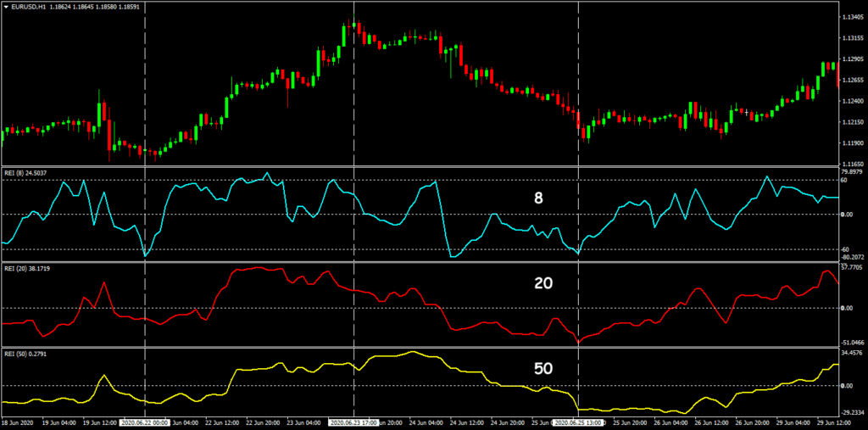Click the 79.8979 value on REI scale
This screenshot has width=868, height=430.
click(x=852, y=171)
